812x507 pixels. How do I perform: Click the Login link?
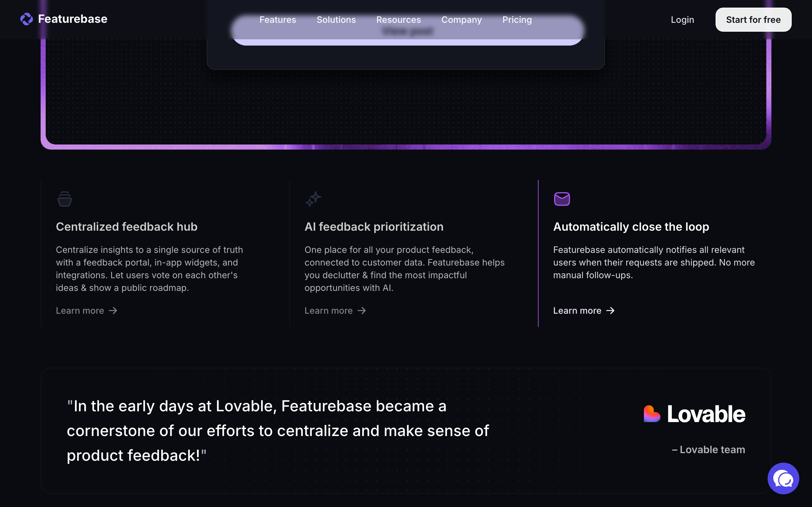pyautogui.click(x=682, y=20)
